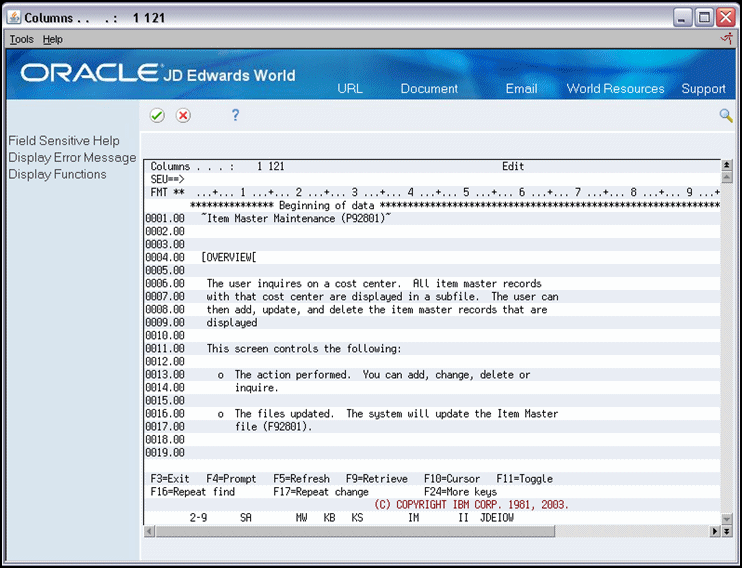Click the red X cancel icon
Image resolution: width=742 pixels, height=568 pixels.
183,115
